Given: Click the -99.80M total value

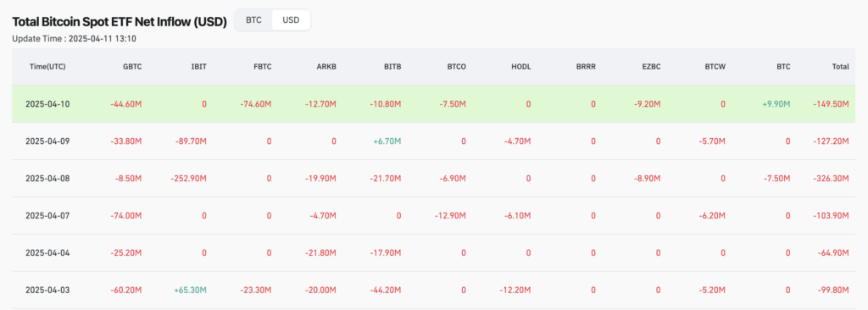Looking at the screenshot, I should [x=833, y=290].
